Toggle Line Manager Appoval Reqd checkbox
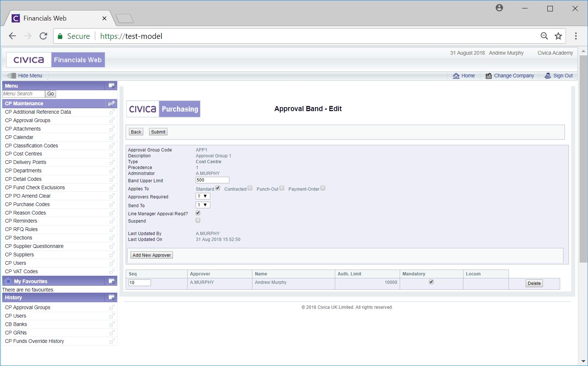 point(198,213)
